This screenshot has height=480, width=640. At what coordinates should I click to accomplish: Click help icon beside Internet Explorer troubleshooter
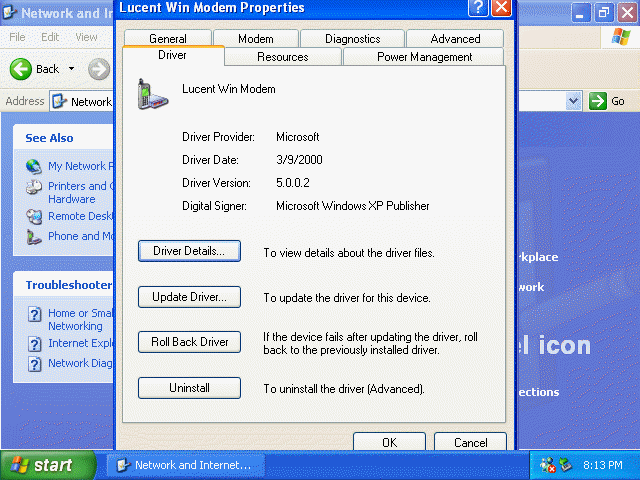(x=35, y=344)
